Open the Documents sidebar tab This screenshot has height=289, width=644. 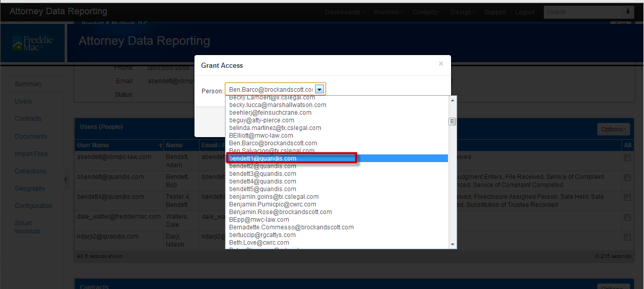tap(31, 137)
